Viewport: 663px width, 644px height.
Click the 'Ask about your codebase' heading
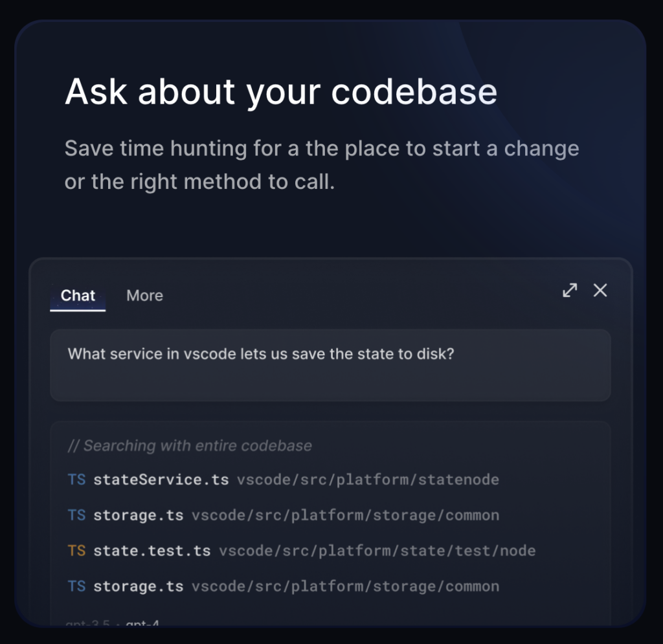point(281,91)
